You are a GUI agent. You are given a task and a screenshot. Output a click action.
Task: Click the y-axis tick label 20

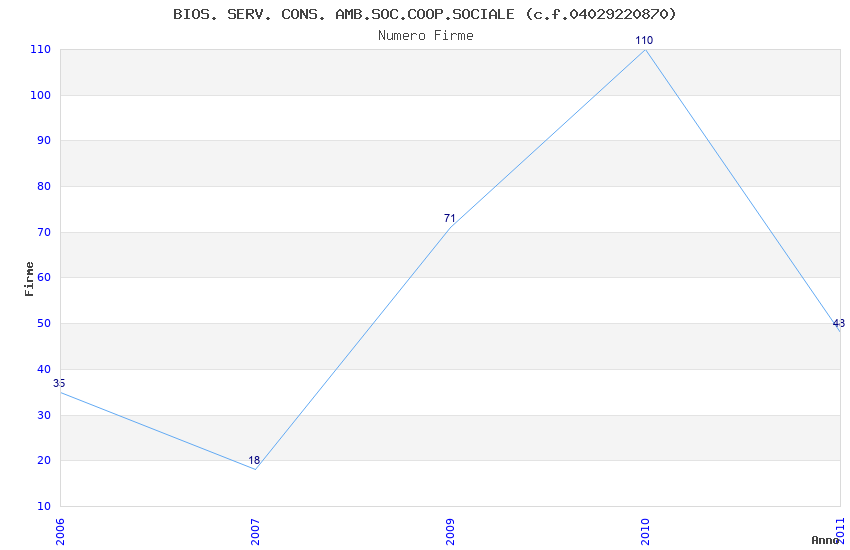[44, 461]
